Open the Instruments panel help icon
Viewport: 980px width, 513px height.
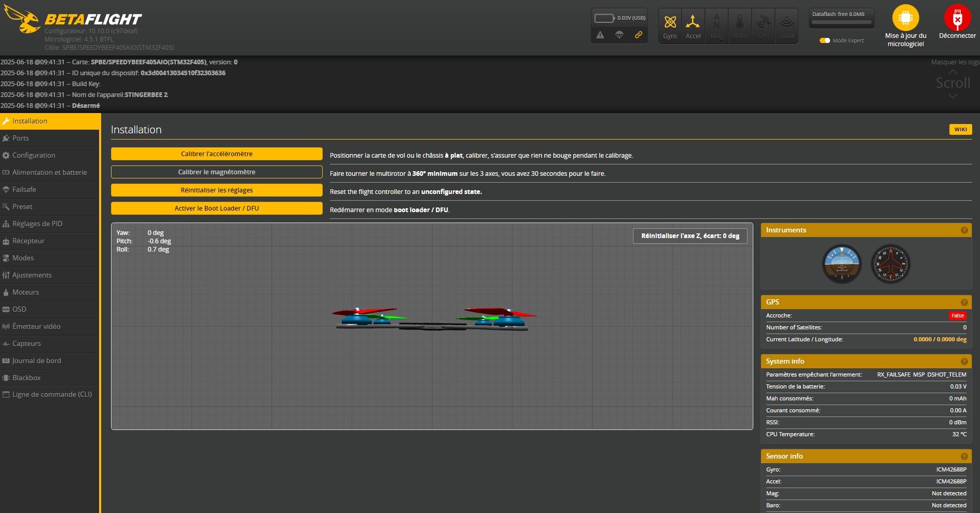click(964, 230)
